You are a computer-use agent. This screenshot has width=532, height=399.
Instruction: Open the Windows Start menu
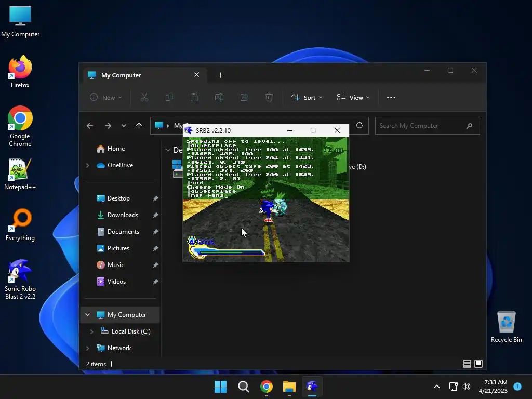tap(220, 387)
